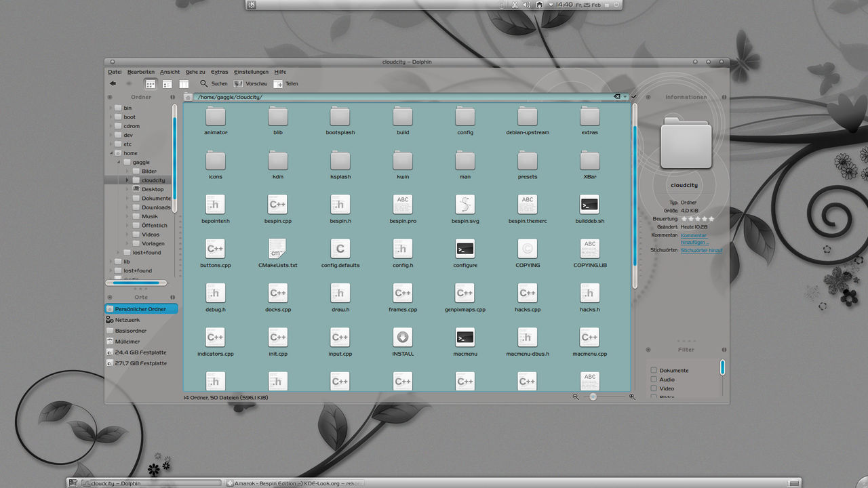Select the debian-upstream folder

click(x=528, y=121)
